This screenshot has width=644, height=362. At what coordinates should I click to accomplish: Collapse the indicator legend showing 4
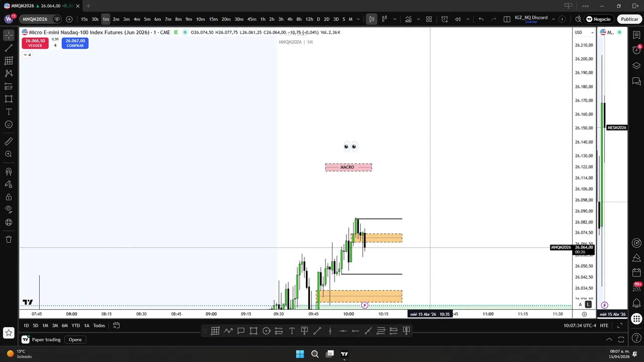[27, 55]
